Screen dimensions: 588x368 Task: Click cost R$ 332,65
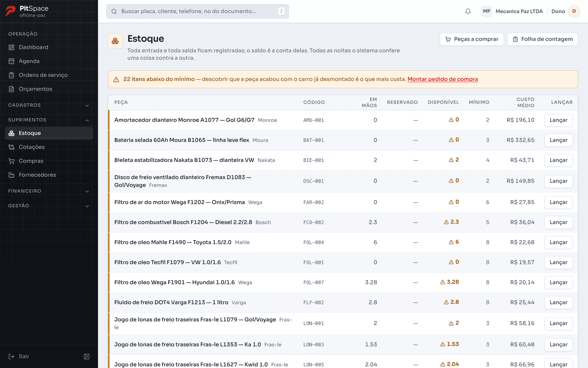pos(520,140)
